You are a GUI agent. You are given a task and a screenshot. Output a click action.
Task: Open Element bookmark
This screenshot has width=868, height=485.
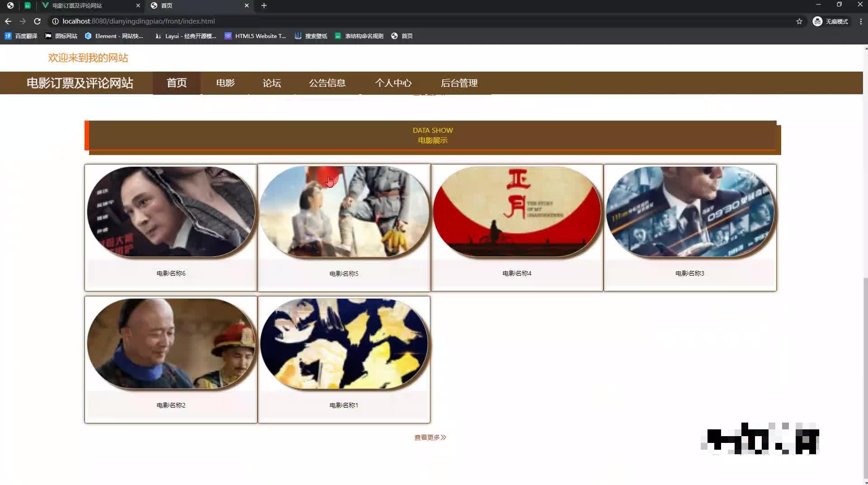tap(114, 36)
